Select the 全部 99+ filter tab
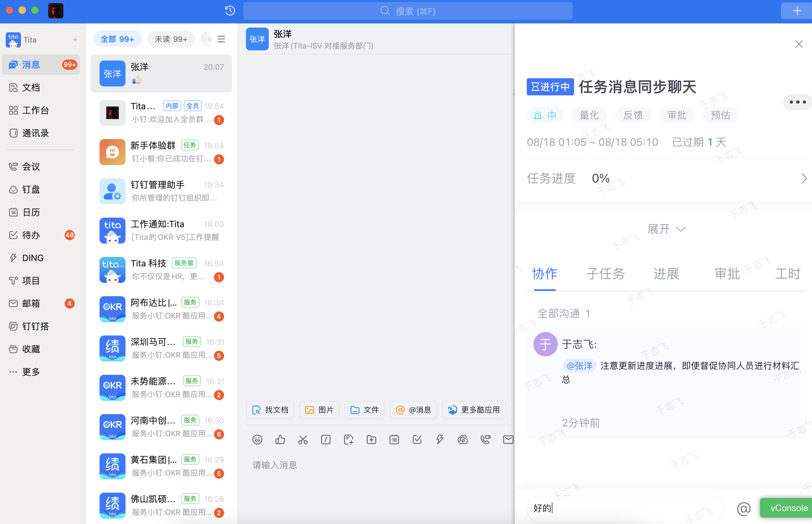This screenshot has height=524, width=812. click(x=117, y=39)
